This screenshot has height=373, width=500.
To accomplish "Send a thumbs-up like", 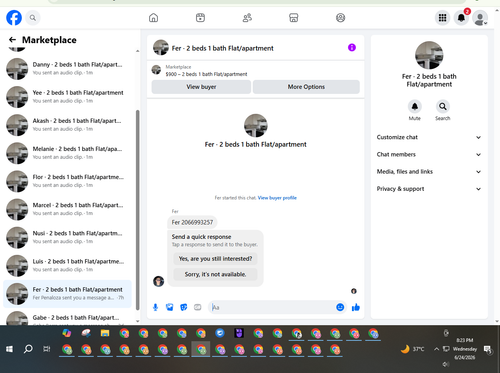I will (356, 307).
